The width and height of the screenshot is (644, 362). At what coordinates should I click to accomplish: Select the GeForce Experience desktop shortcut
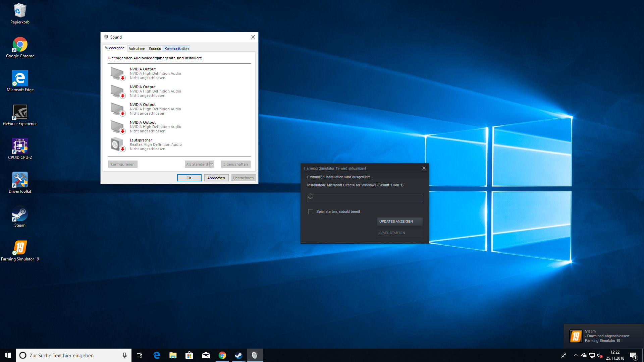(20, 115)
